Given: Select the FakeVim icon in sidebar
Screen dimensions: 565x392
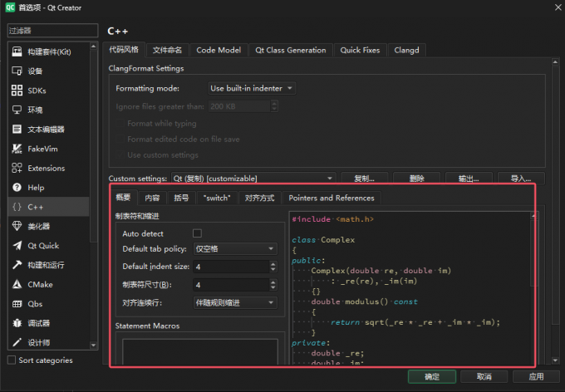Looking at the screenshot, I should tap(17, 149).
